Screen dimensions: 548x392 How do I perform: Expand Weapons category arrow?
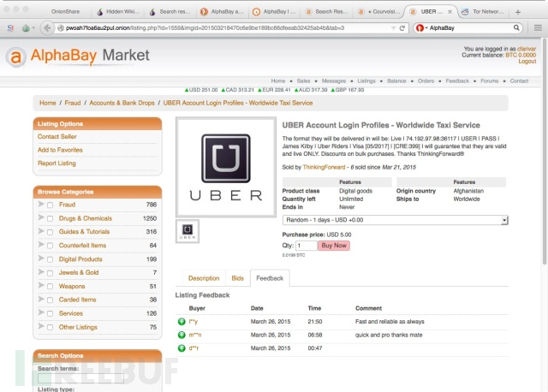[41, 285]
